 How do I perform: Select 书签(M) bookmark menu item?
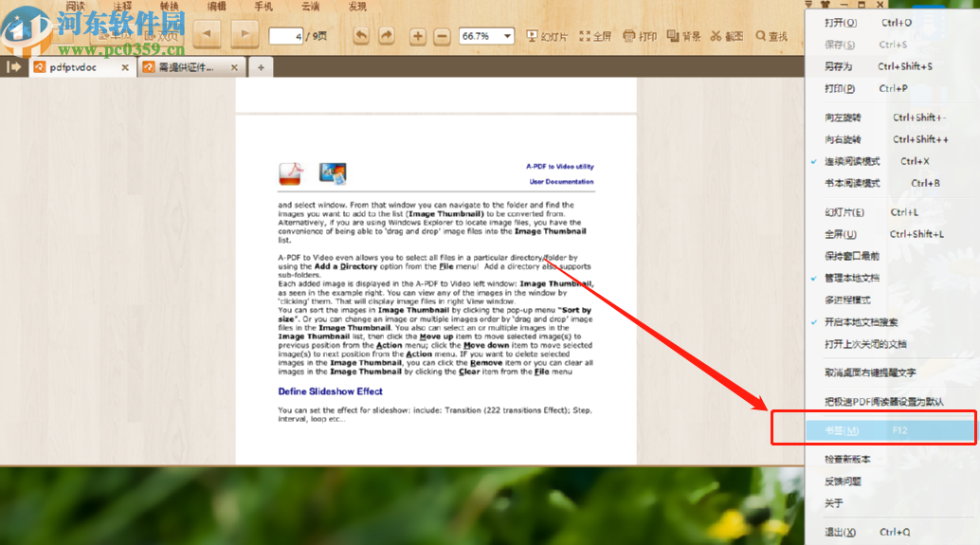[891, 430]
